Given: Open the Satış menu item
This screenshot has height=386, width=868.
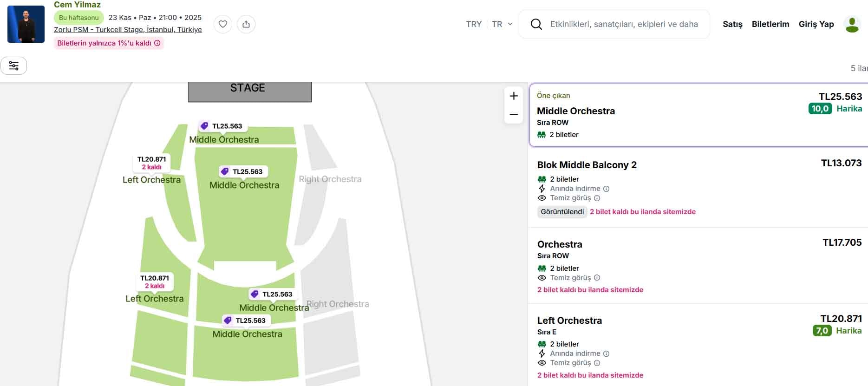Looking at the screenshot, I should pyautogui.click(x=732, y=24).
